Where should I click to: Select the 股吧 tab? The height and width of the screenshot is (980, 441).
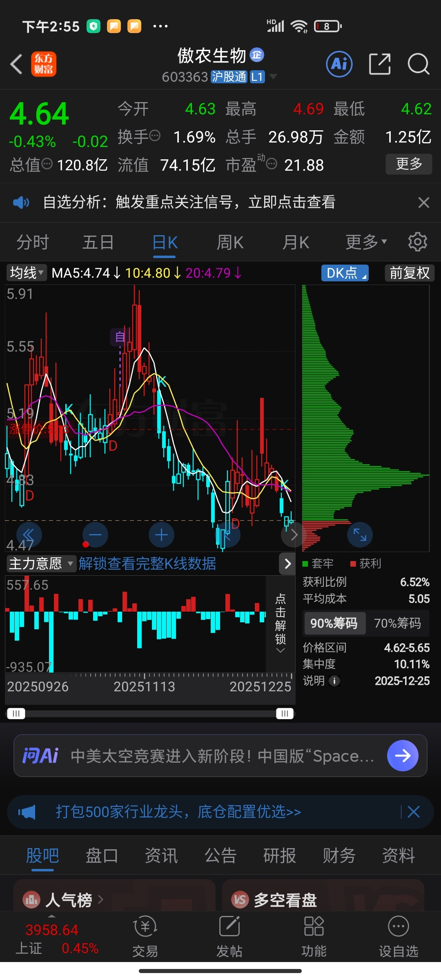tap(42, 856)
